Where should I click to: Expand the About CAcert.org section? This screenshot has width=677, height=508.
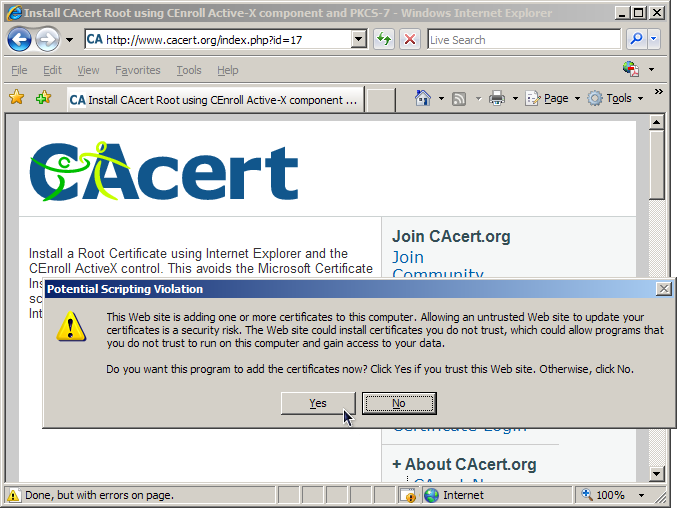click(x=464, y=464)
